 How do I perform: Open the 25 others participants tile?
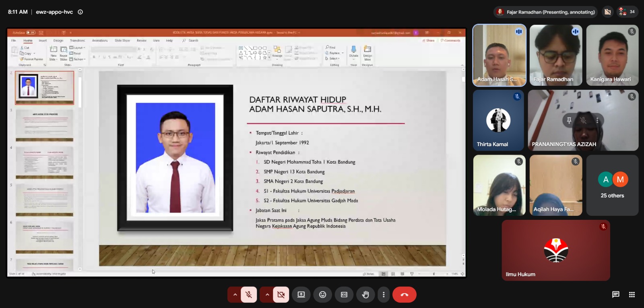(x=612, y=185)
